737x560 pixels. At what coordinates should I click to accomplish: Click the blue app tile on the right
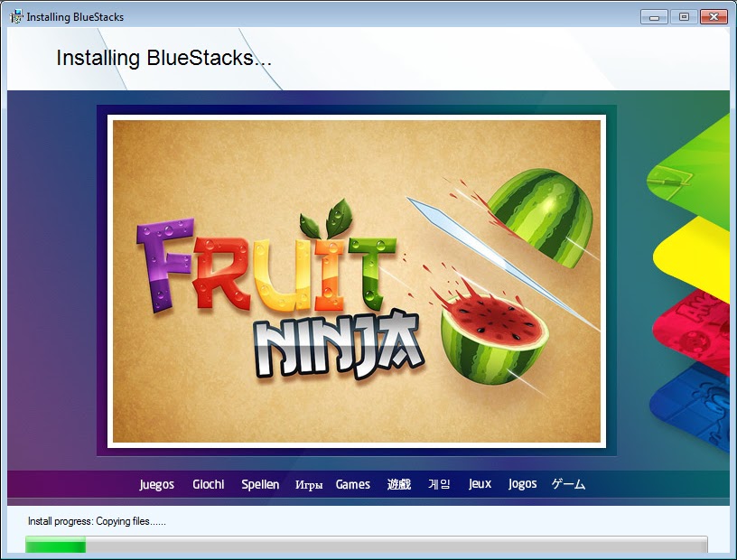(694, 409)
